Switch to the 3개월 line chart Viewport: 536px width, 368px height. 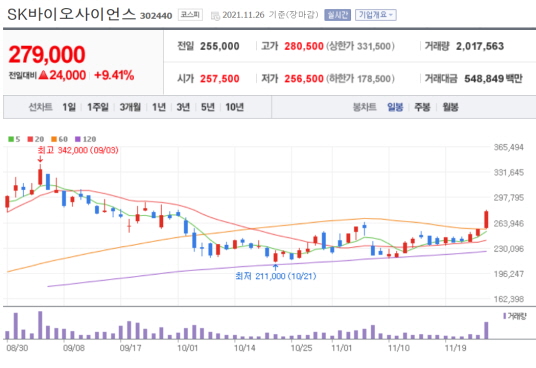click(130, 107)
